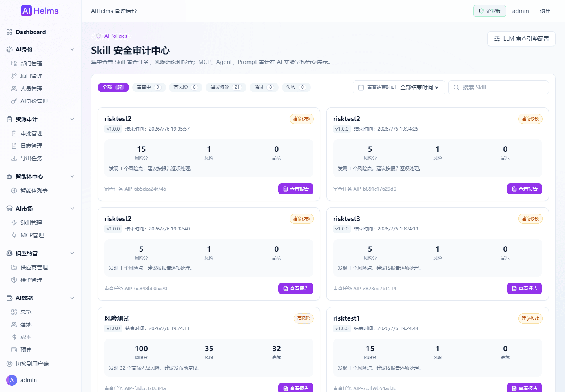View report for task AIP-6a848b60aa20
This screenshot has height=392, width=565.
(296, 289)
